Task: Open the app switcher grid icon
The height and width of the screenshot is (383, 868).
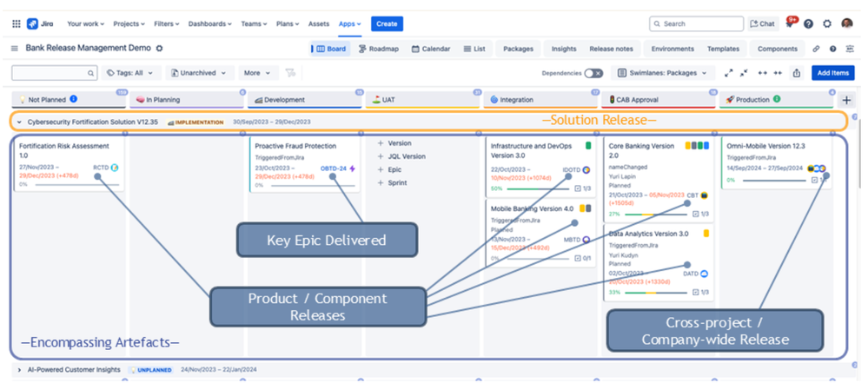Action: pos(17,23)
